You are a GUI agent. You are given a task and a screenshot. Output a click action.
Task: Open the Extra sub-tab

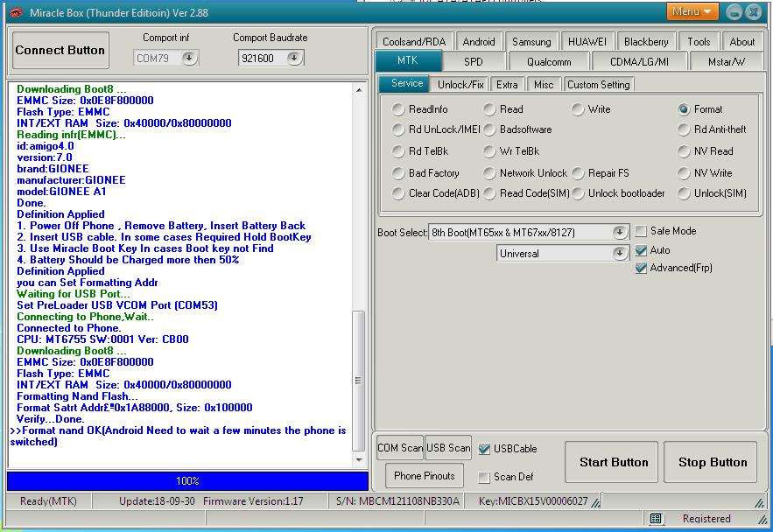507,84
